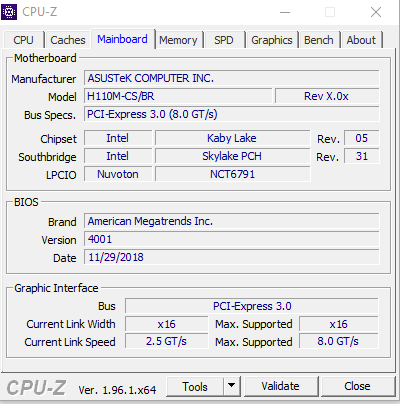Open the CPU tab
The width and height of the screenshot is (400, 404).
pyautogui.click(x=23, y=40)
